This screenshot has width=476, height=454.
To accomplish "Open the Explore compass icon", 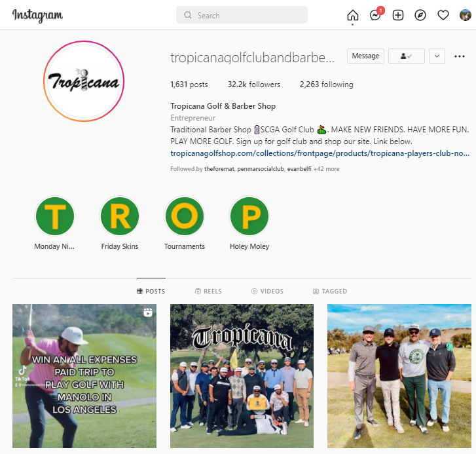I will pos(420,15).
